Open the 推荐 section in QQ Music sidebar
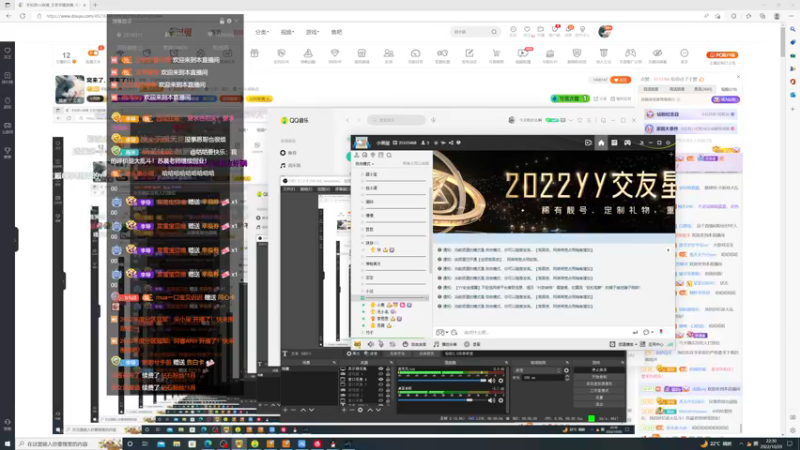The width and height of the screenshot is (800, 450). (289, 153)
